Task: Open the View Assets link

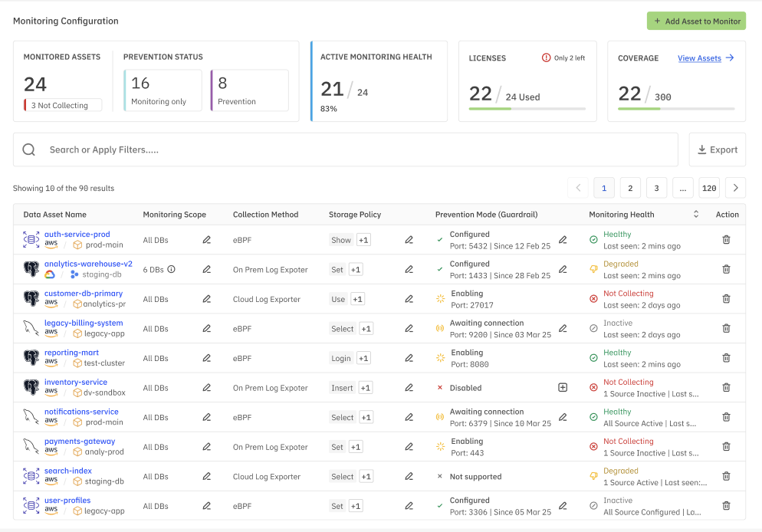Action: pos(699,58)
